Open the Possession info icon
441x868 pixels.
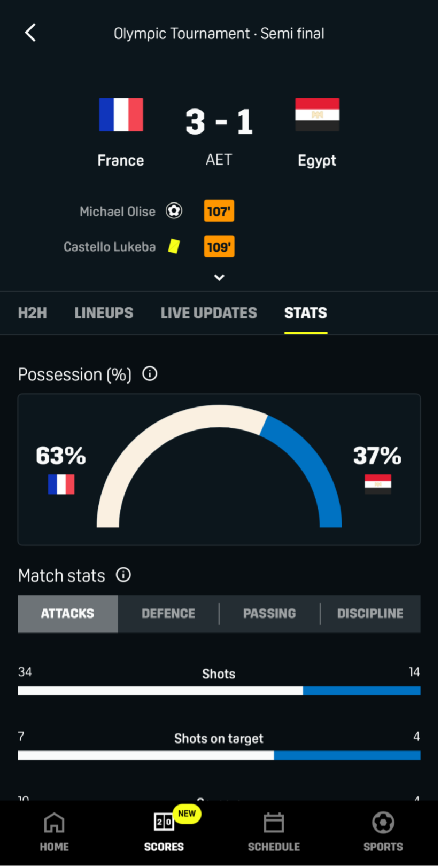pos(150,374)
